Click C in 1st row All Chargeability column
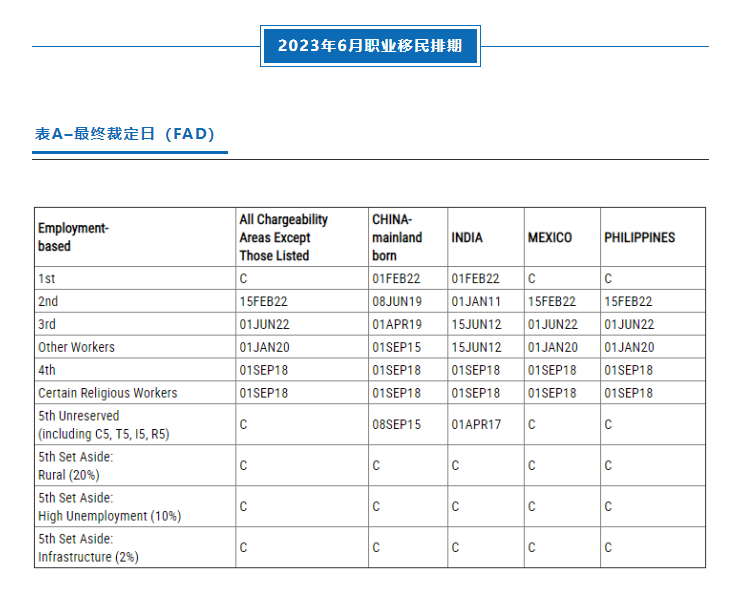The height and width of the screenshot is (591, 740). pyautogui.click(x=243, y=279)
